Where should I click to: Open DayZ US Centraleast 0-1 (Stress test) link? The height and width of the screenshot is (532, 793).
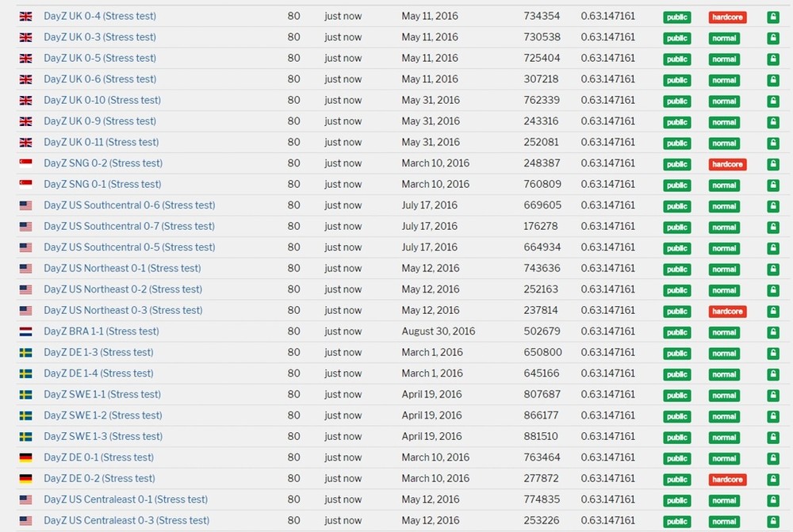[125, 499]
